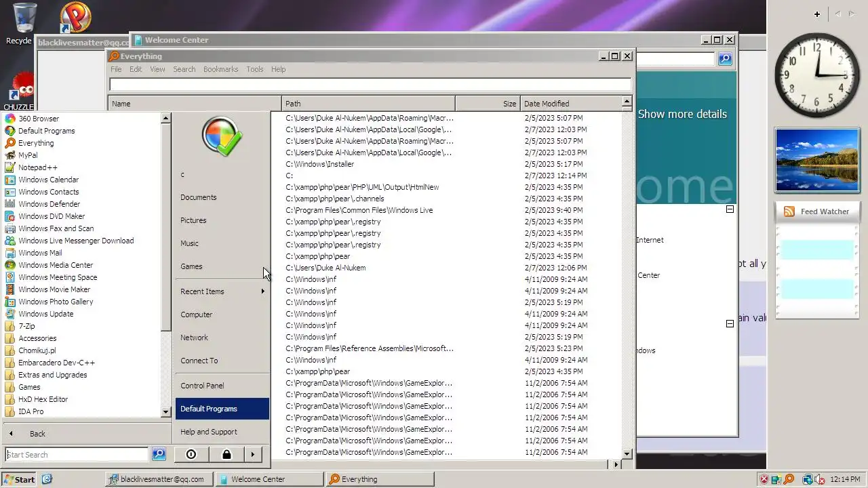868x488 pixels.
Task: Open the Recent Items submenu
Action: 222,291
